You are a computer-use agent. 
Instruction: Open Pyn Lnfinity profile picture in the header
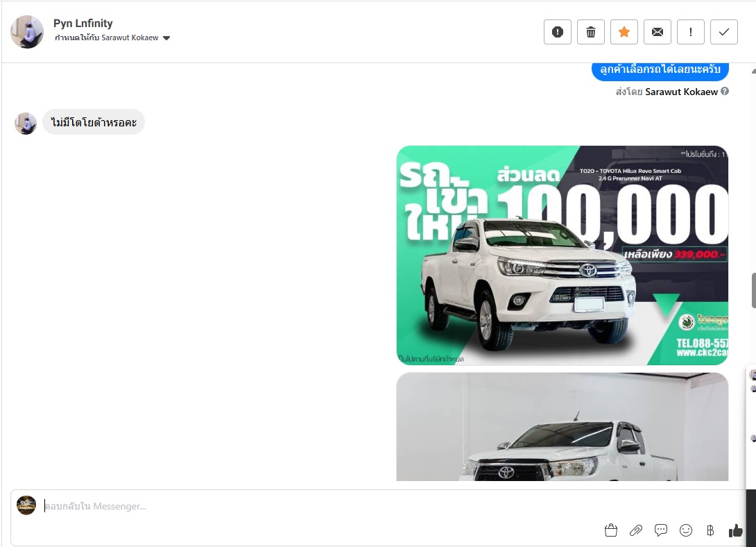click(x=27, y=32)
